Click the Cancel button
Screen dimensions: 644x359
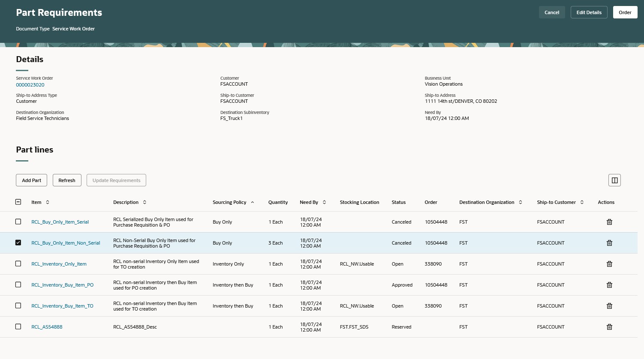point(552,12)
